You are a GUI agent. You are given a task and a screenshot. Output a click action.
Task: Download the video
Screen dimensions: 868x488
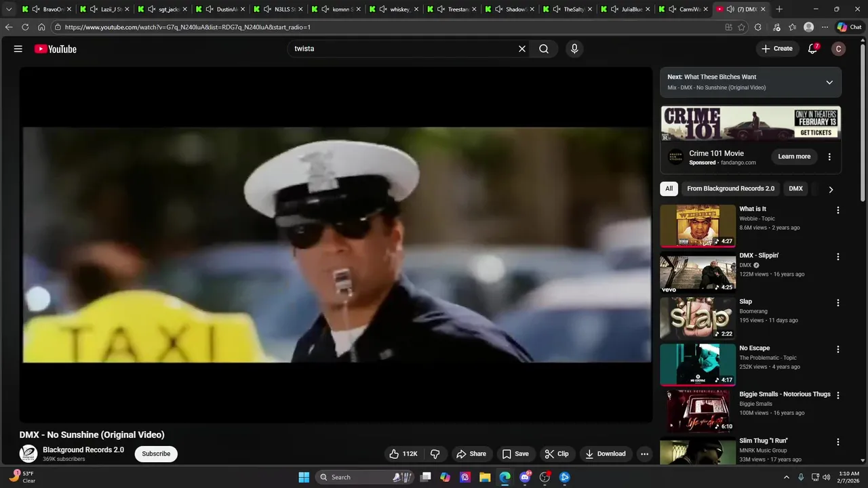point(606,454)
